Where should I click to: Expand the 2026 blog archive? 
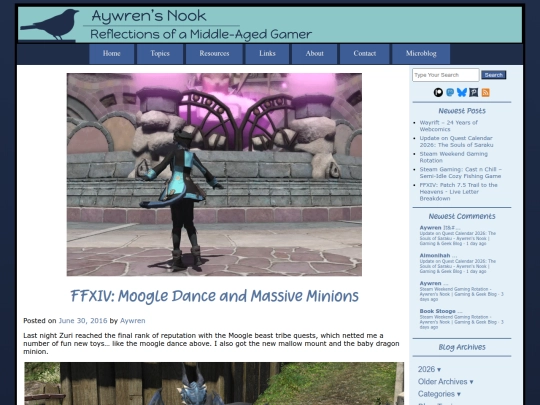[x=429, y=369]
